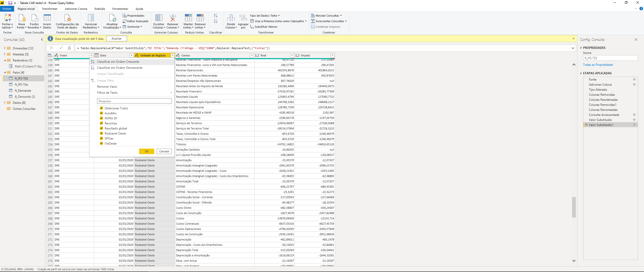Click the Escolher Colunas icon
644x272 pixels.
(x=159, y=18)
